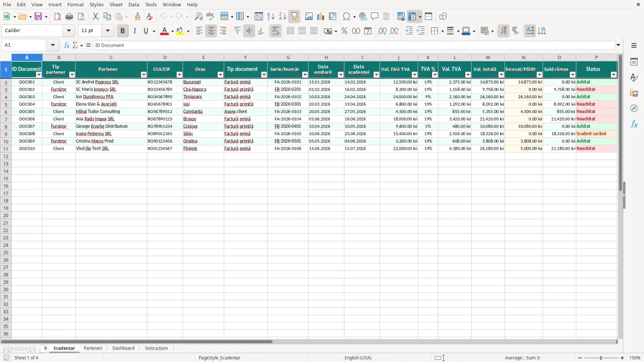644x362 pixels.
Task: Apply the yellow background color swatch
Action: point(180,31)
